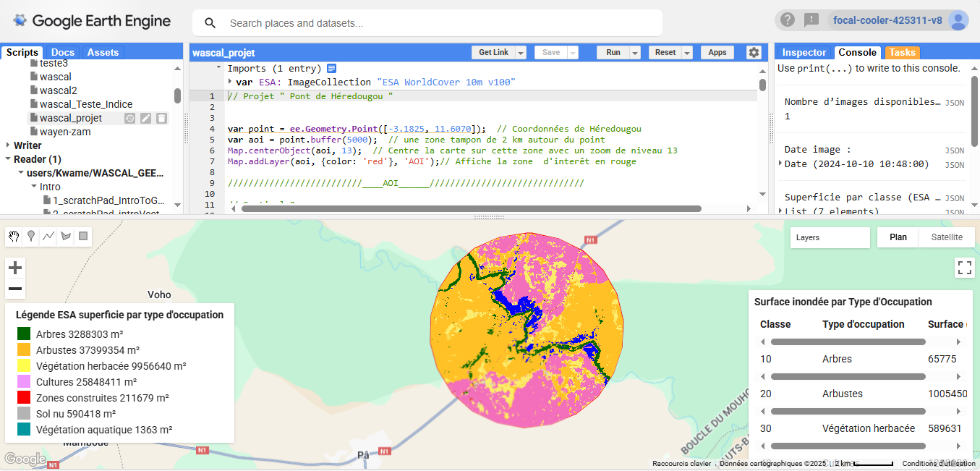Click the Get Link button
The width and height of the screenshot is (980, 471).
[x=494, y=53]
